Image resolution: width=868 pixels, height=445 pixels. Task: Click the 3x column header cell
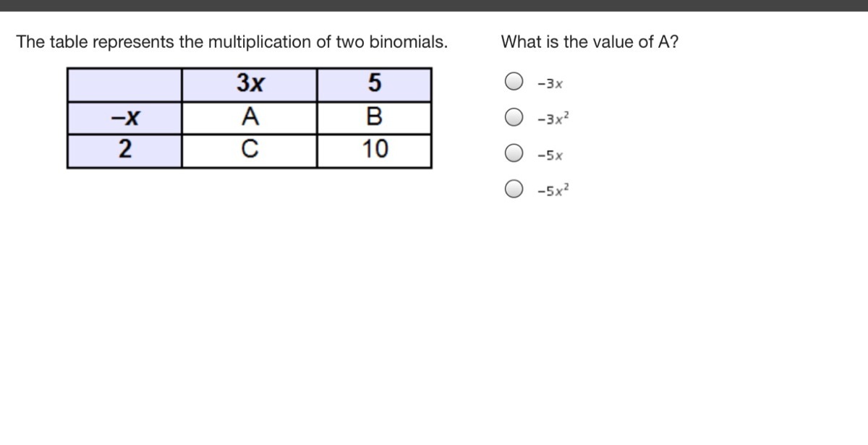point(250,85)
